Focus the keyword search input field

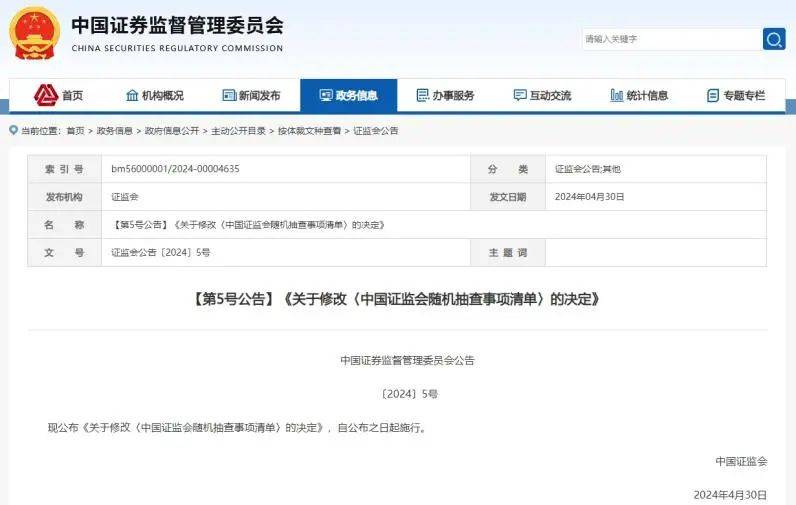(672, 39)
